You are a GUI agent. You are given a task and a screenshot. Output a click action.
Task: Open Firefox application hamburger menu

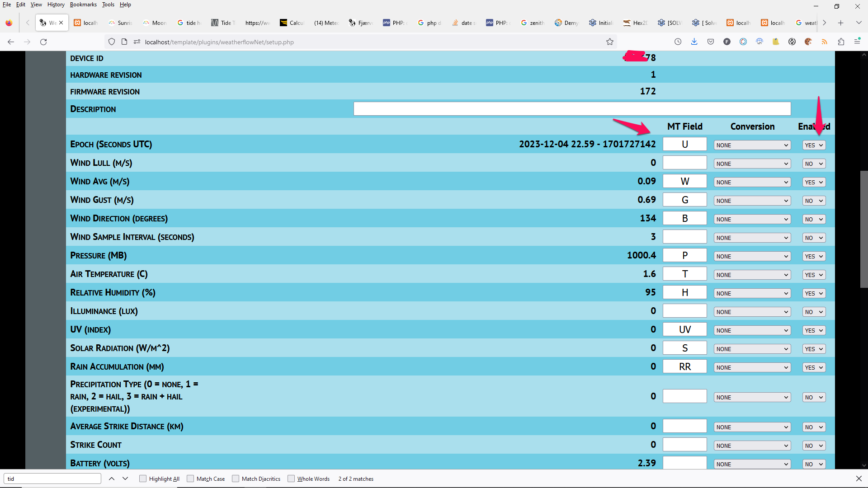(x=857, y=42)
